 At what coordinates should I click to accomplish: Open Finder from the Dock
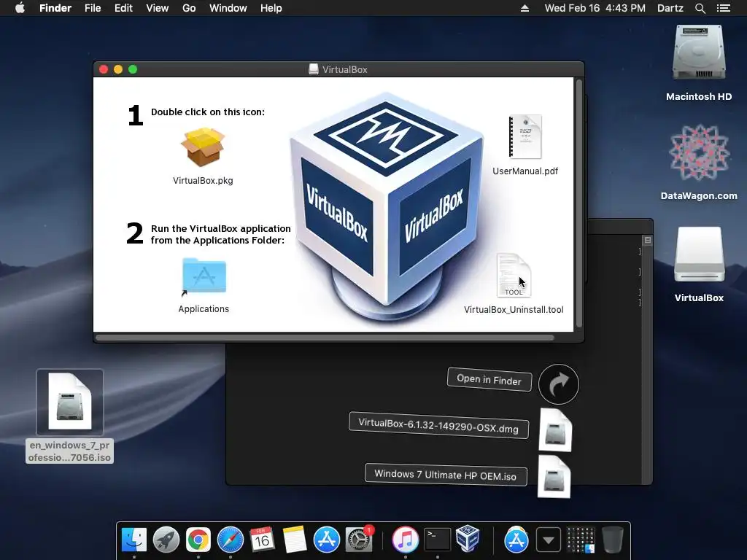coord(134,540)
